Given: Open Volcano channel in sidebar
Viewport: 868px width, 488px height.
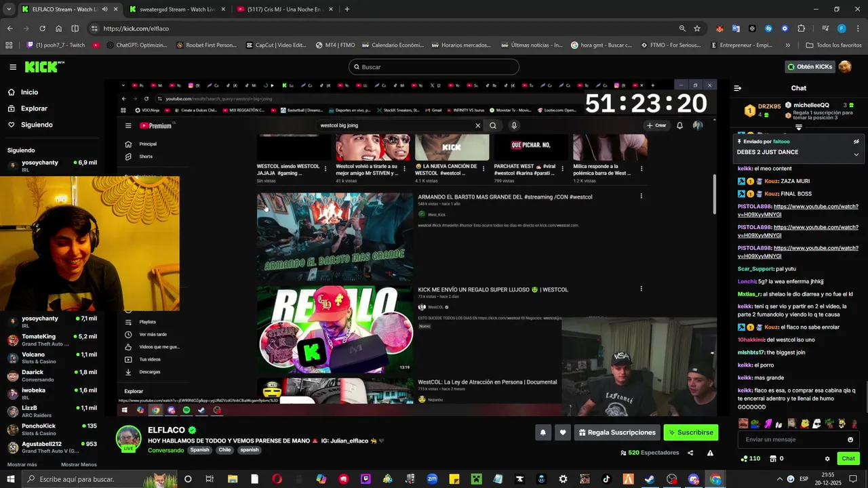Looking at the screenshot, I should tap(51, 358).
